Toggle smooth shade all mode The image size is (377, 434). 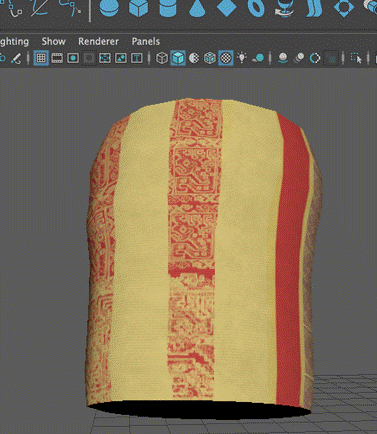click(x=178, y=58)
